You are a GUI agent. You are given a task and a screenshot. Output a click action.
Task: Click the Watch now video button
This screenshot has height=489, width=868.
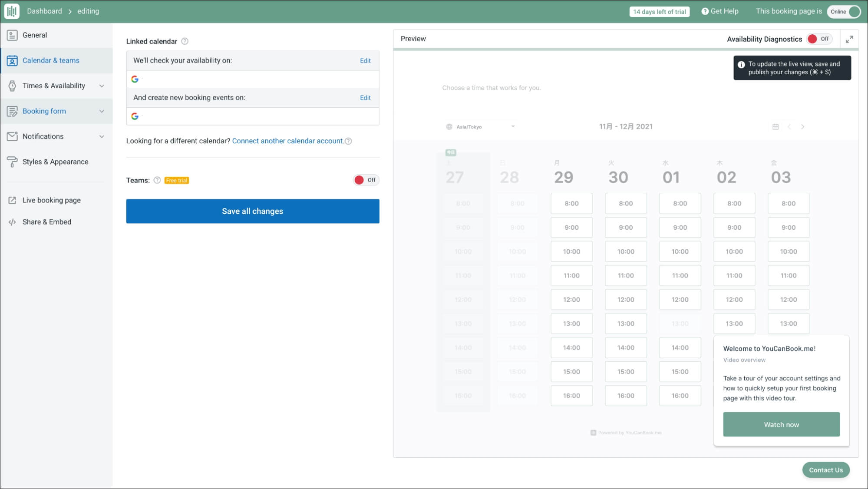(781, 424)
